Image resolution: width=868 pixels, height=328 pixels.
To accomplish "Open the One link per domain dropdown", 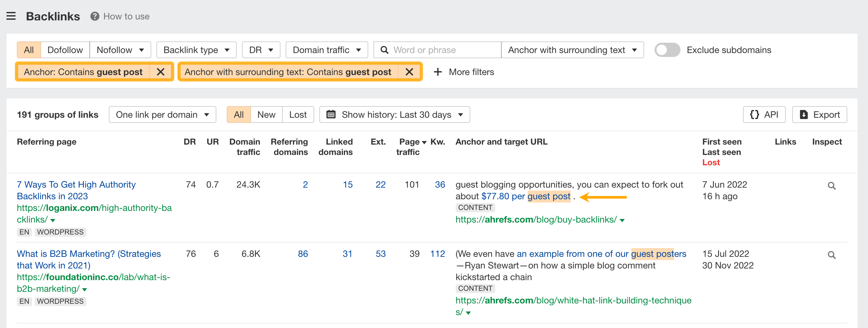I will tap(162, 115).
